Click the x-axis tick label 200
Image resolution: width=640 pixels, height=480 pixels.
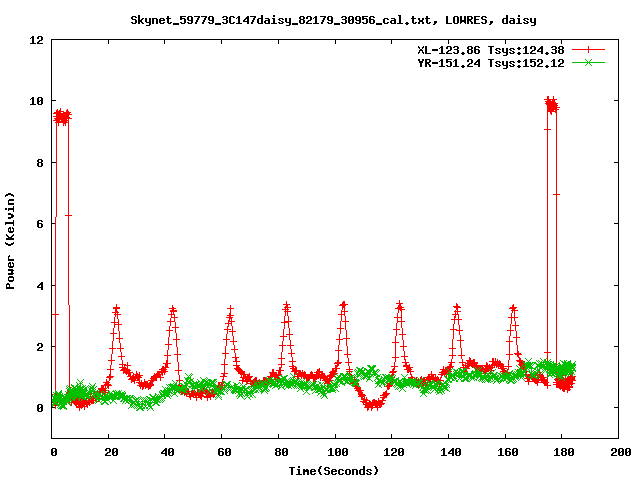coord(621,452)
